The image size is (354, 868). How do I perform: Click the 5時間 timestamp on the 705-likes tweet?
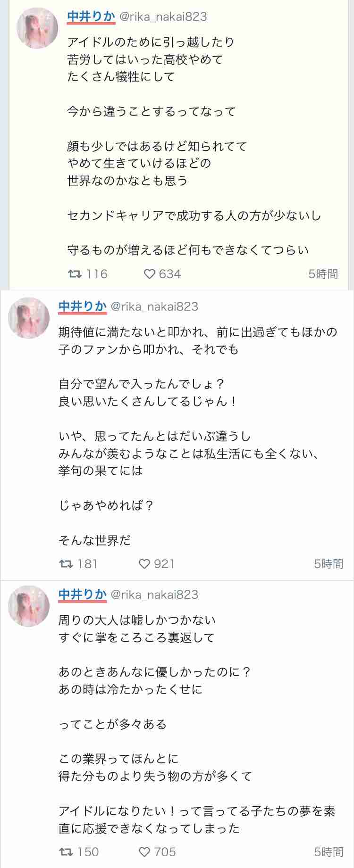(x=329, y=851)
